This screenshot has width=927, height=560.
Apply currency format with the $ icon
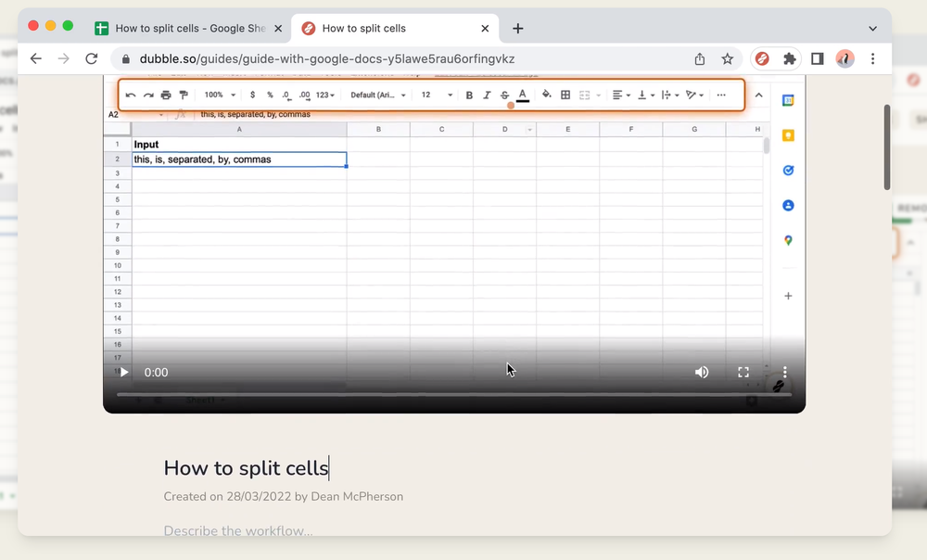[252, 95]
